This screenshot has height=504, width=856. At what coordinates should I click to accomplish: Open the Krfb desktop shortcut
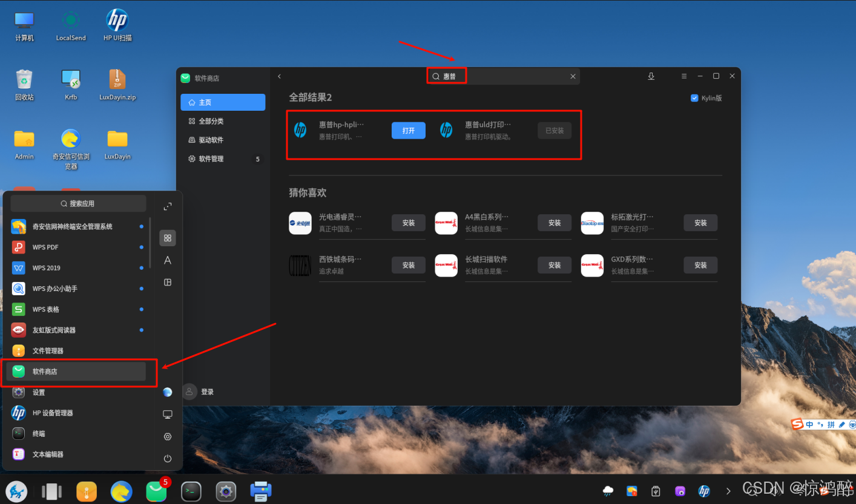coord(71,84)
